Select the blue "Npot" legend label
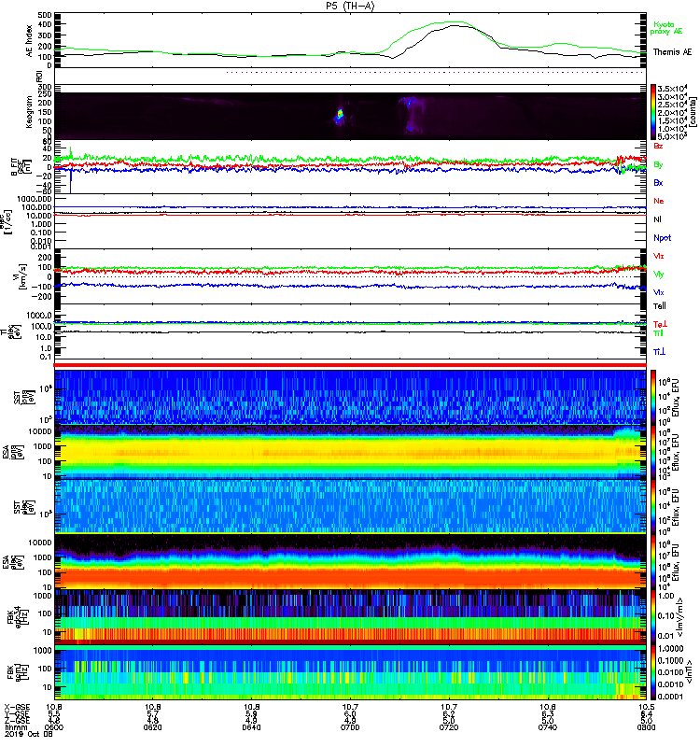Image resolution: width=700 pixels, height=747 pixels. [x=663, y=238]
